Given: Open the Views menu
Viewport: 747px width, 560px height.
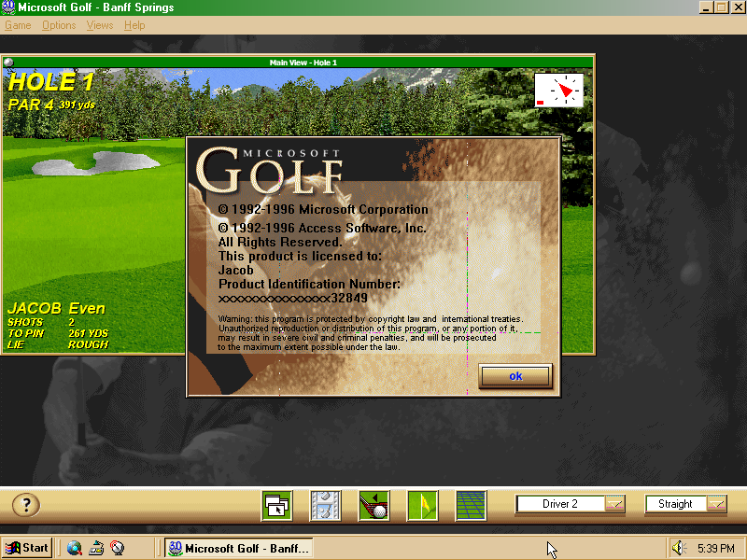Looking at the screenshot, I should pos(100,25).
